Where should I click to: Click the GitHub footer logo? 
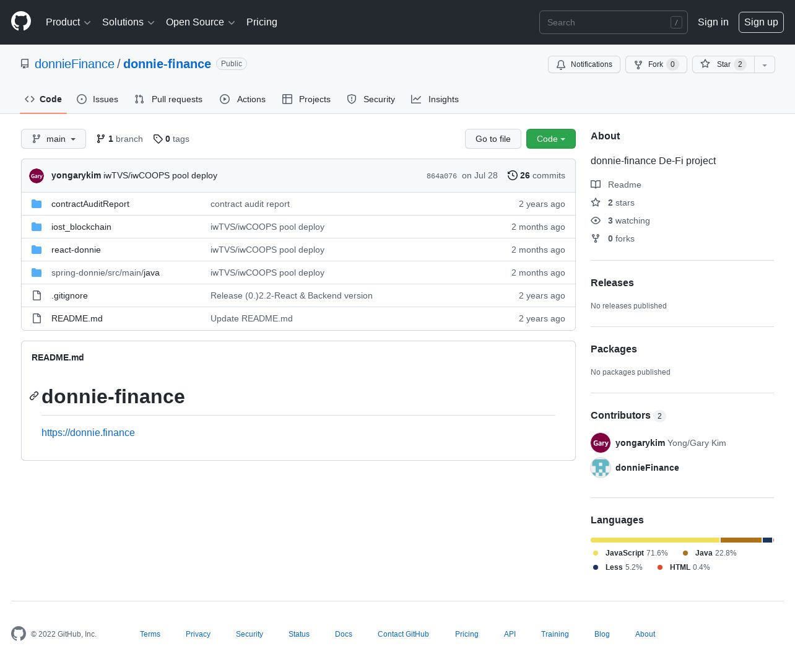click(19, 634)
